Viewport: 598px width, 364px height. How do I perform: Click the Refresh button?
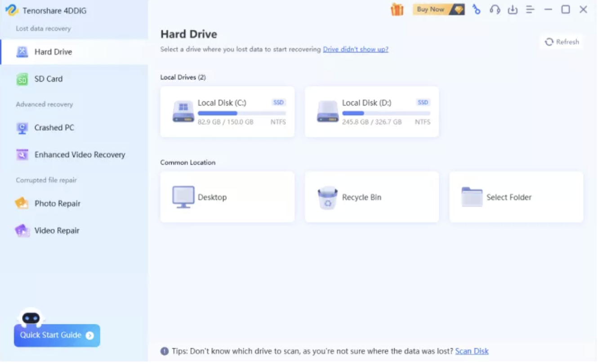coord(562,42)
